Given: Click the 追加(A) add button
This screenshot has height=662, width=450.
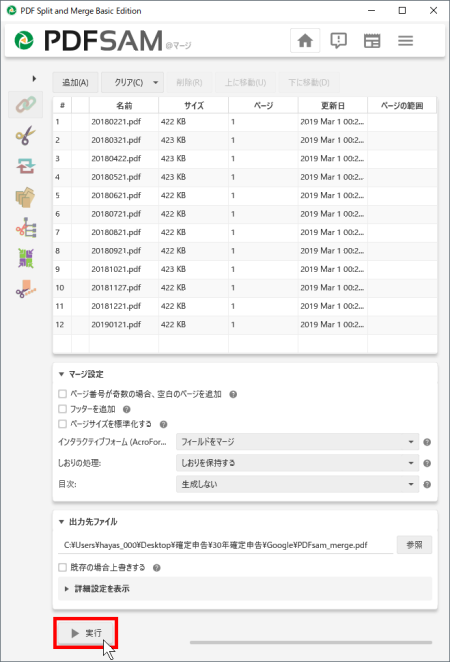Looking at the screenshot, I should (x=75, y=82).
